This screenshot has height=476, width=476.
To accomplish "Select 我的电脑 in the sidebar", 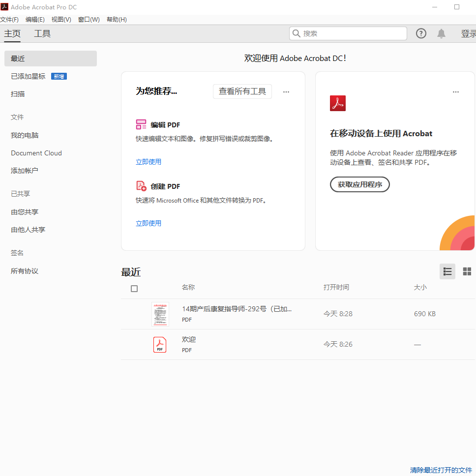I will pos(25,135).
